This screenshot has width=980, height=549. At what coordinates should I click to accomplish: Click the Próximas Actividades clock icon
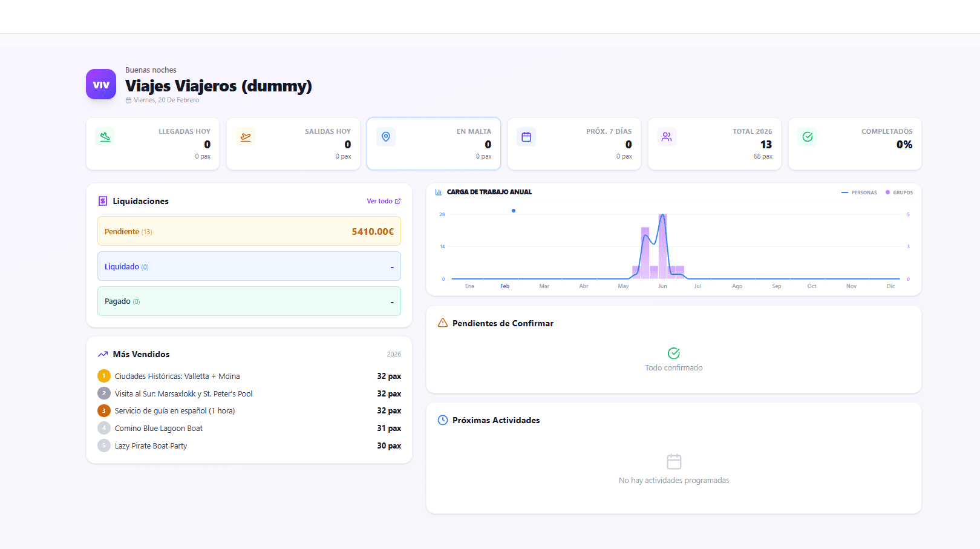(443, 420)
